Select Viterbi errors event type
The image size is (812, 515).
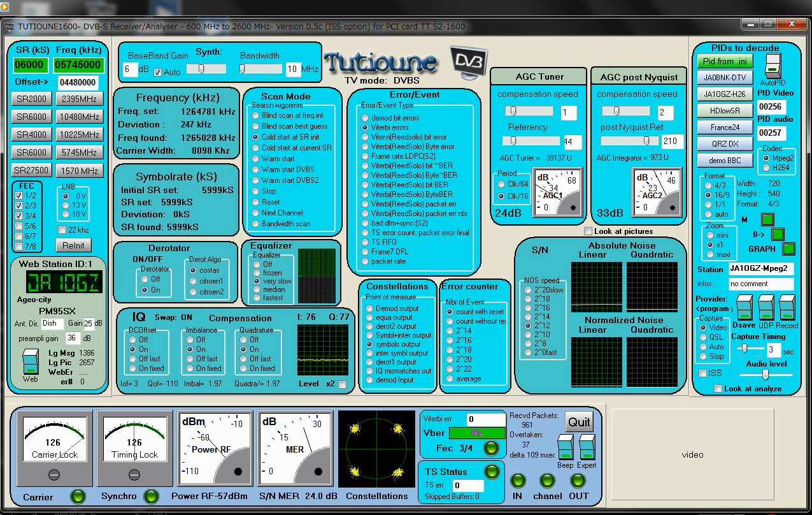[x=365, y=127]
